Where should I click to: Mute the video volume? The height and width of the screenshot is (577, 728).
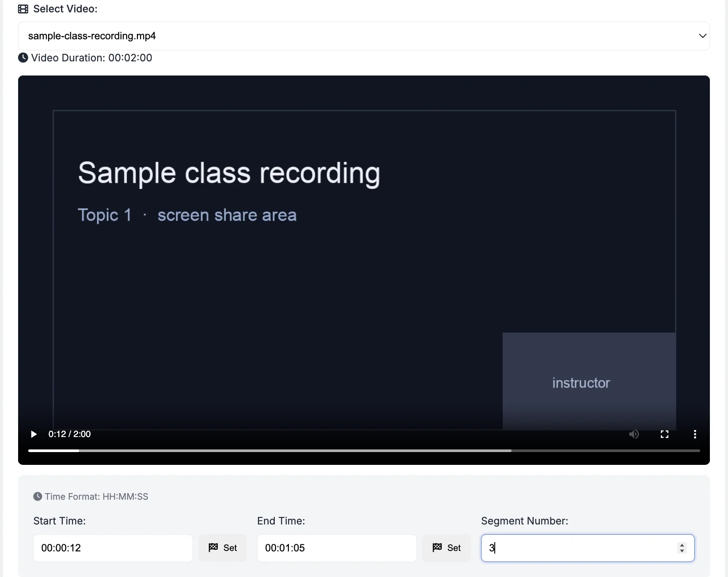click(x=634, y=434)
